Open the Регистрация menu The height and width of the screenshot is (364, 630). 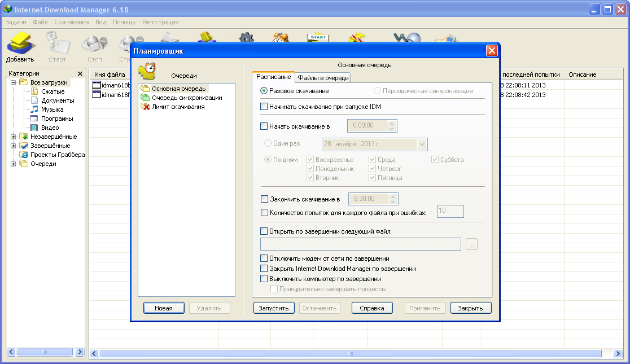[x=160, y=22]
